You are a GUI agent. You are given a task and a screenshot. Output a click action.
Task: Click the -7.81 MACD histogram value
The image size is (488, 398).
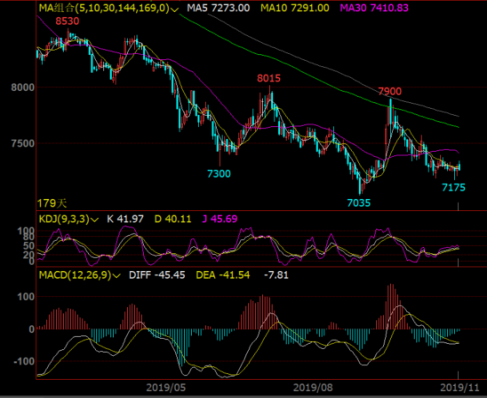click(x=276, y=275)
